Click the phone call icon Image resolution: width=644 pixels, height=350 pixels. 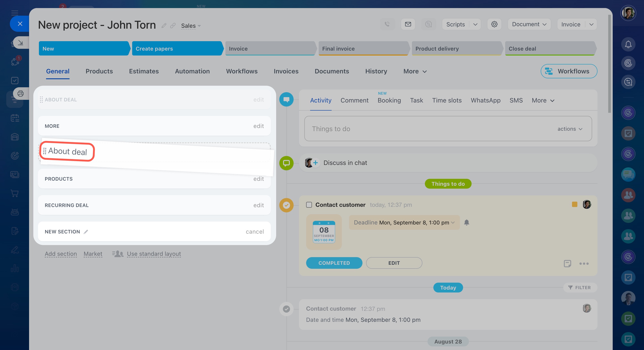click(x=387, y=24)
